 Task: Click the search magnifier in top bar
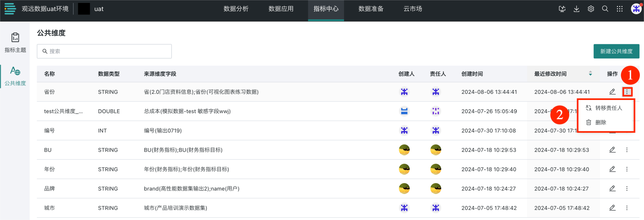[605, 9]
